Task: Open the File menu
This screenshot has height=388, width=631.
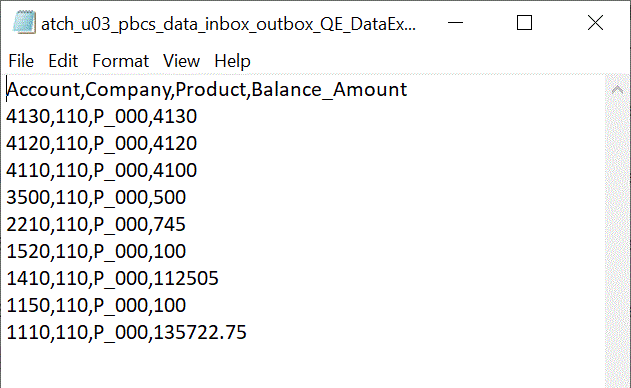Action: pos(21,61)
